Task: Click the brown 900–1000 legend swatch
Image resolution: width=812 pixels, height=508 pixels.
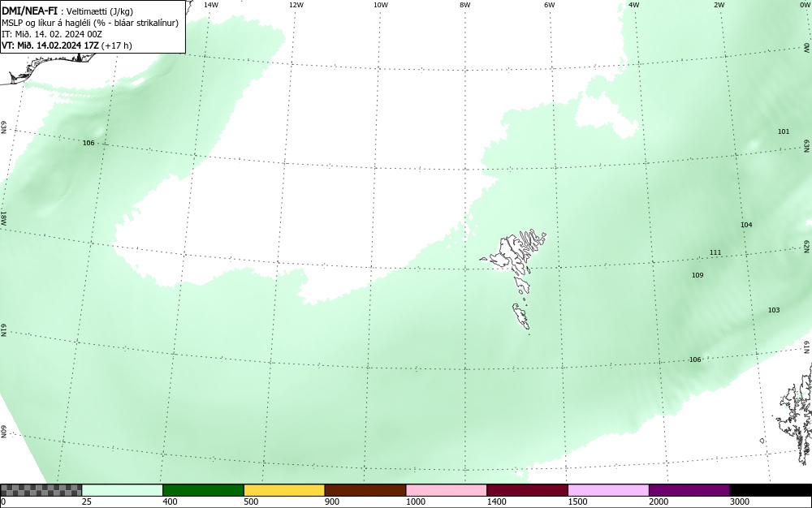Action: point(365,490)
